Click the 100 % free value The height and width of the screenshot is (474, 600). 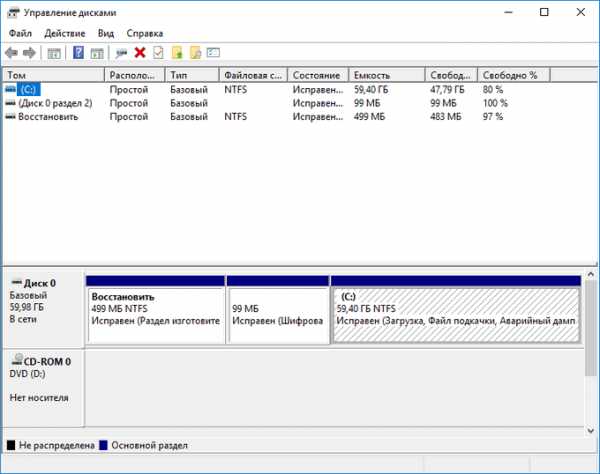(x=495, y=103)
